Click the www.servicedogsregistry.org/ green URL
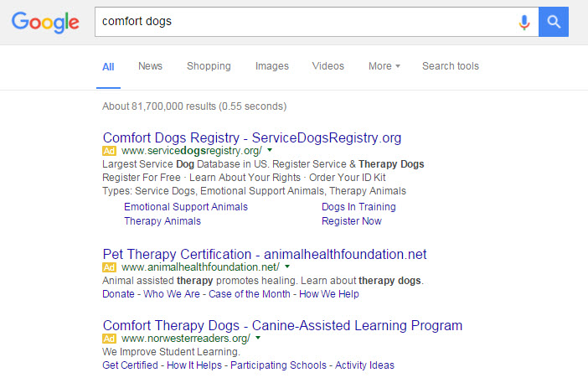Viewport: 588px width, 383px height. (192, 151)
